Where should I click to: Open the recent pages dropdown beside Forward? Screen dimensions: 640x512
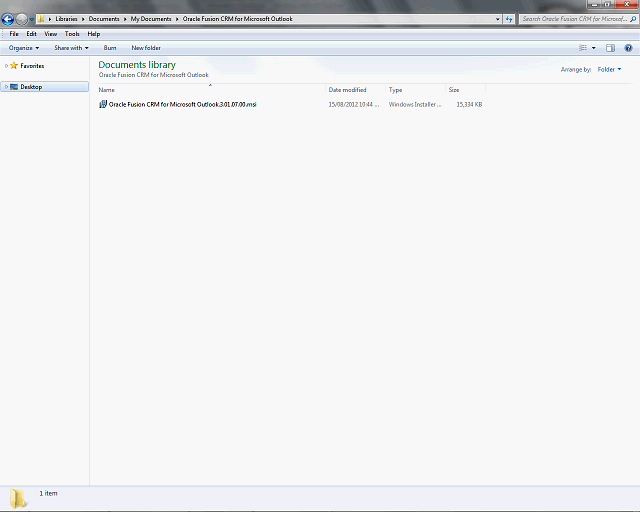pyautogui.click(x=31, y=19)
